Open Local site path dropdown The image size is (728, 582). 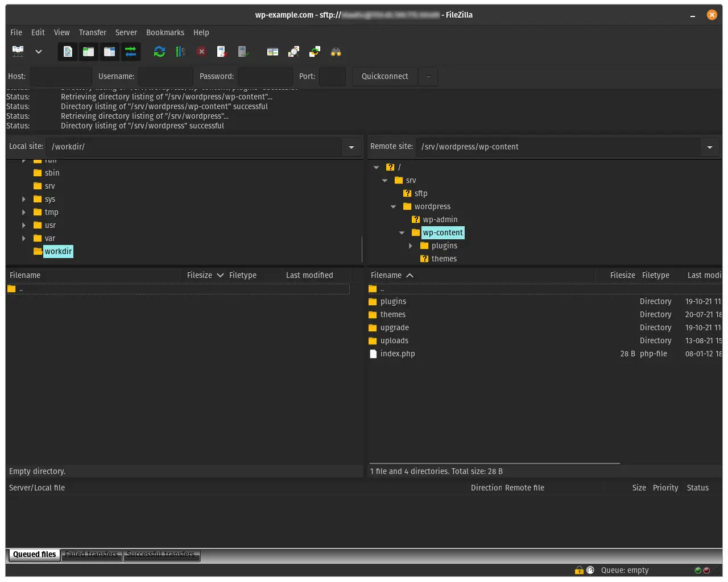(351, 147)
